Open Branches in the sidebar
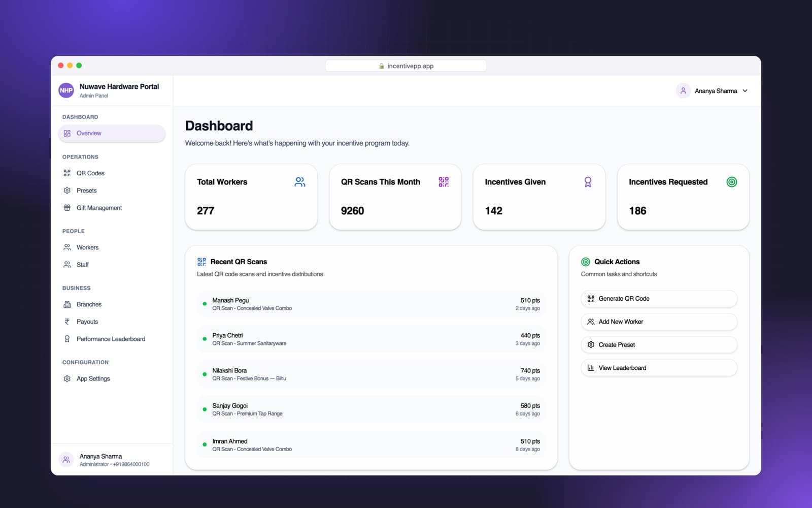This screenshot has width=812, height=508. click(x=112, y=304)
